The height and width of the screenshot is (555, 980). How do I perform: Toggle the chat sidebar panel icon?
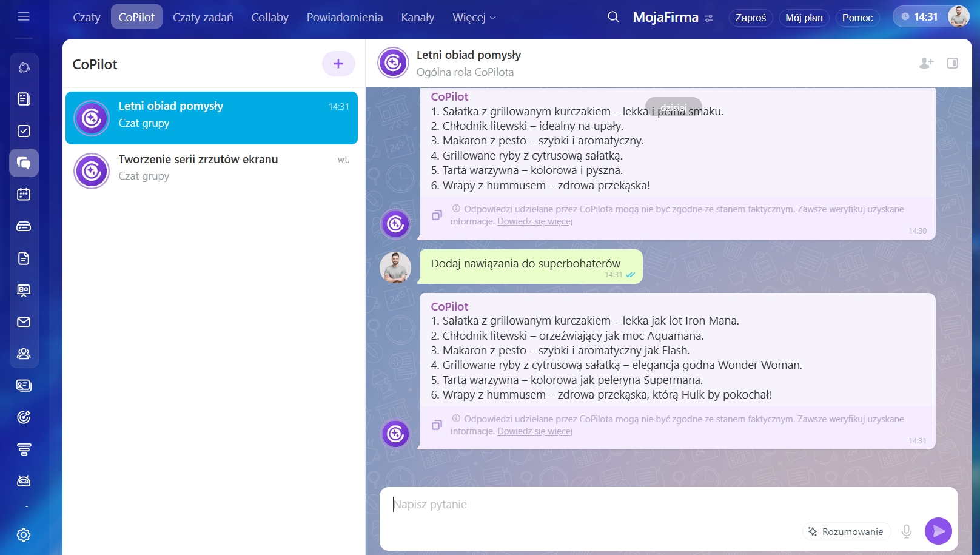point(952,63)
